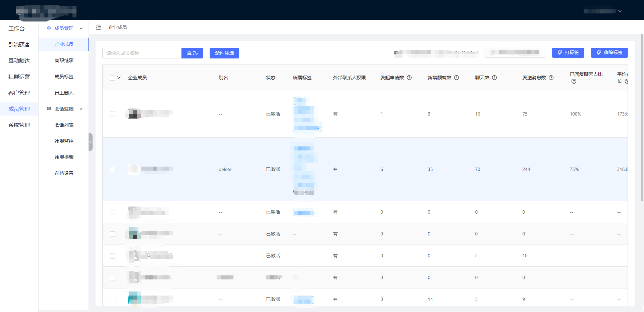Toggle the select-all checkbox in table header
The width and height of the screenshot is (644, 312).
tap(112, 78)
